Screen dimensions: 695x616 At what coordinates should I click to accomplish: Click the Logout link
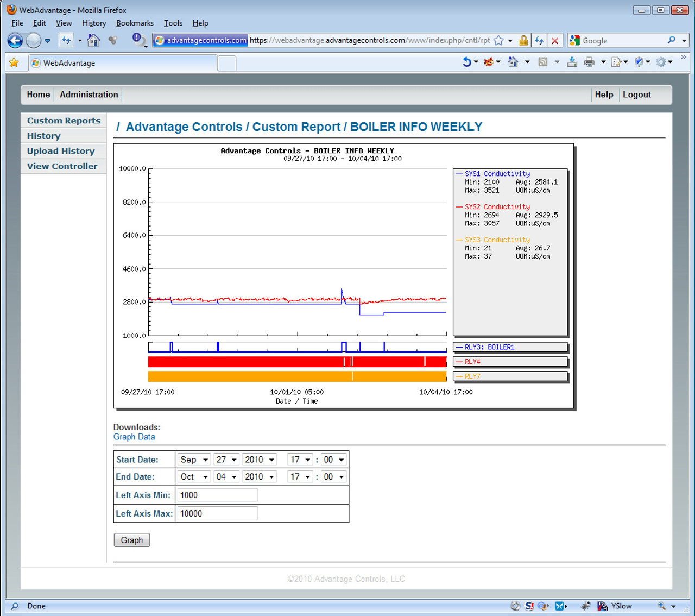(637, 95)
